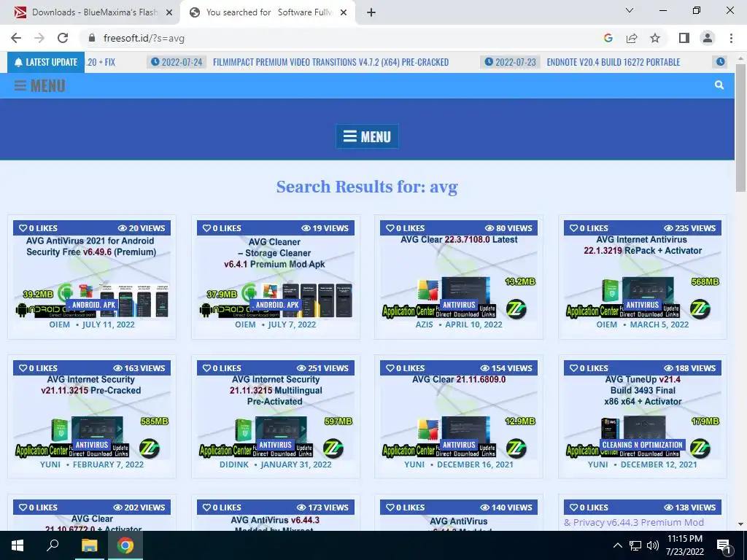The image size is (747, 560).
Task: Click ANDROID, APK tag on AVG Cleaner card
Action: (276, 305)
